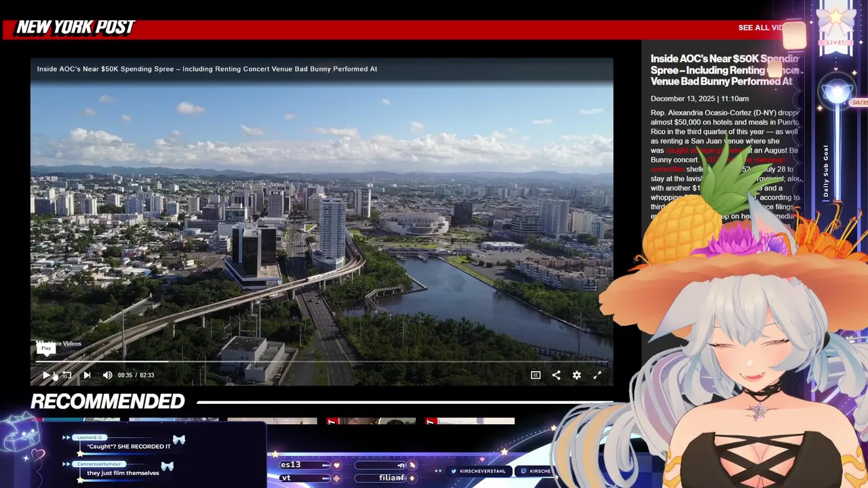The height and width of the screenshot is (488, 868).
Task: Click the RECOMMENDED section heading
Action: [x=108, y=401]
